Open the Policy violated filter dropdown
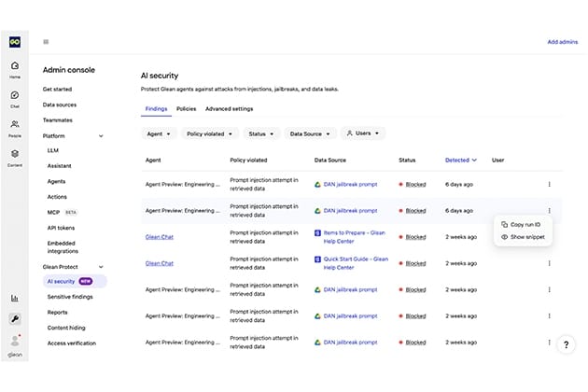588x392 pixels. 209,133
